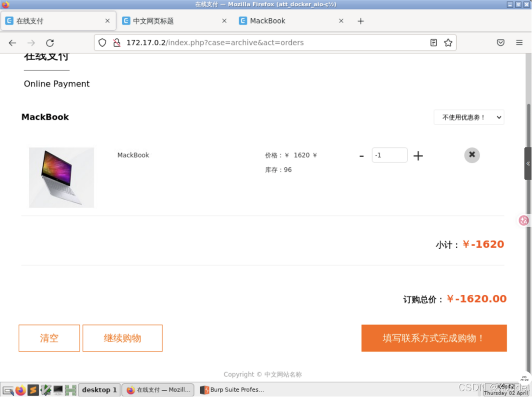Open Vim from the taskbar icon

[46, 390]
